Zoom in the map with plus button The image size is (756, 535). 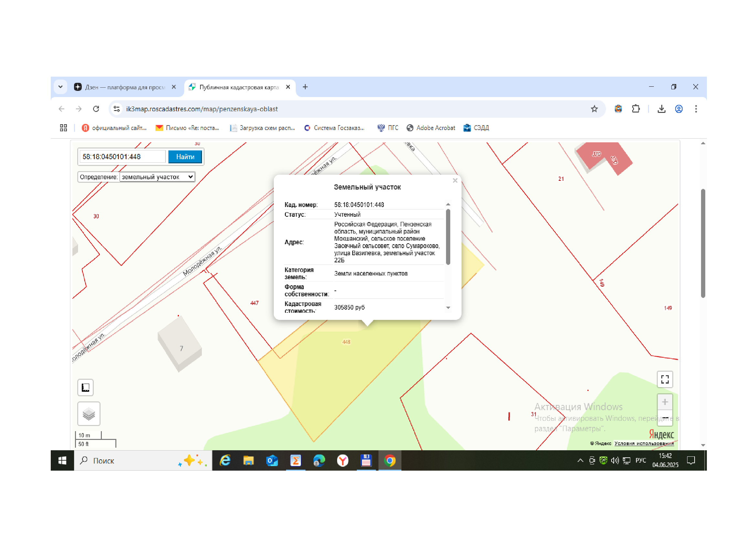pos(665,402)
